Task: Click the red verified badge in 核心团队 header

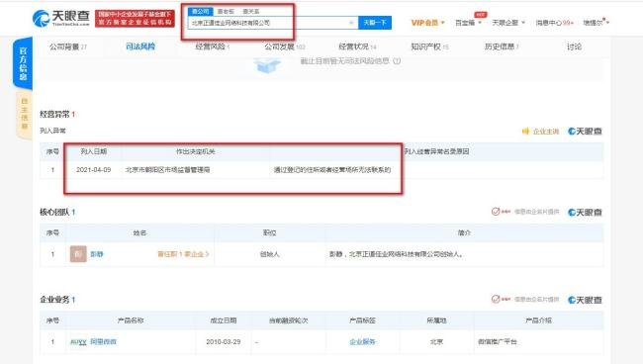Action: tap(501, 212)
